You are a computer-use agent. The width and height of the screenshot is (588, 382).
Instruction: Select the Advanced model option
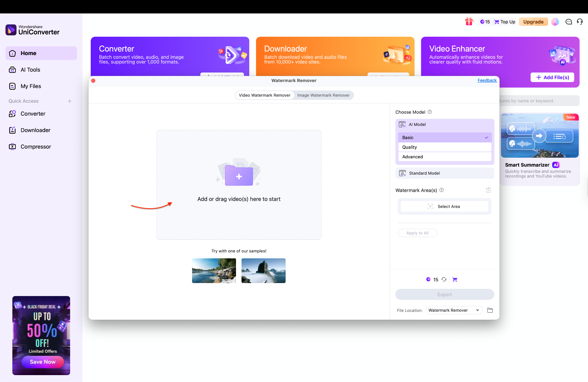click(x=444, y=157)
